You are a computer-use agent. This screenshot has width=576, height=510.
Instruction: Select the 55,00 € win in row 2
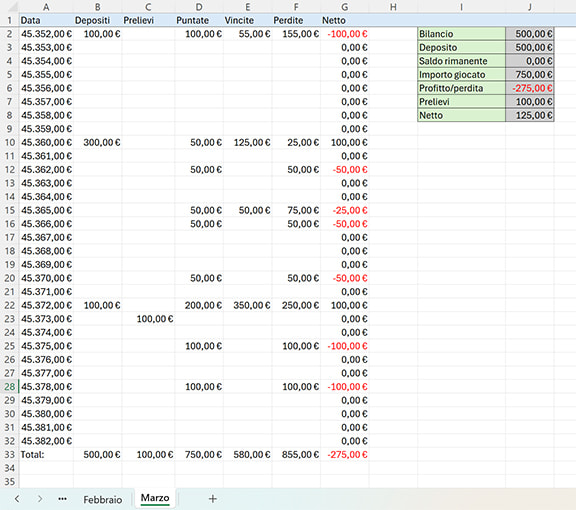click(248, 34)
